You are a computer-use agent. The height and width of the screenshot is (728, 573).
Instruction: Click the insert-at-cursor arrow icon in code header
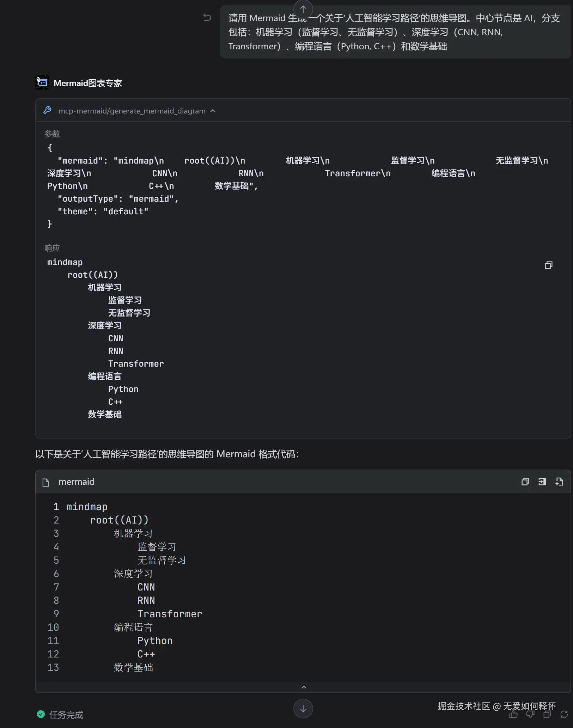coord(542,482)
